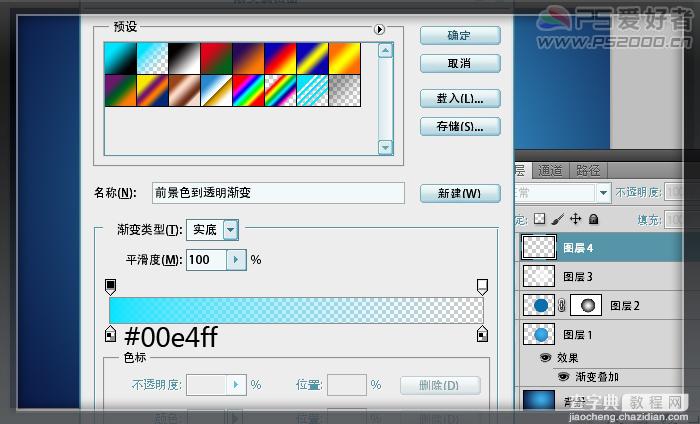Click layers panel 填充 field
This screenshot has width=700, height=424.
pyautogui.click(x=675, y=219)
